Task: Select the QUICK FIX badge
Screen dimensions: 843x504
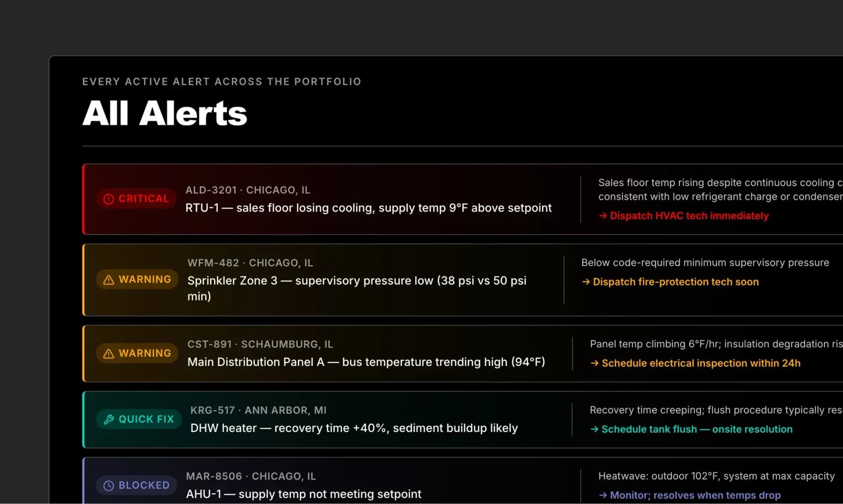Action: (139, 419)
